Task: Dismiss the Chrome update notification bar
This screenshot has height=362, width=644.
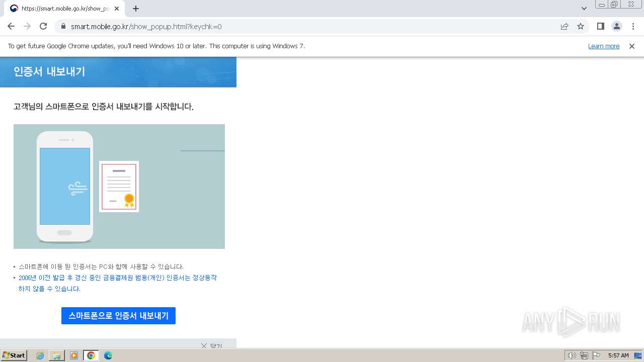Action: (x=632, y=46)
